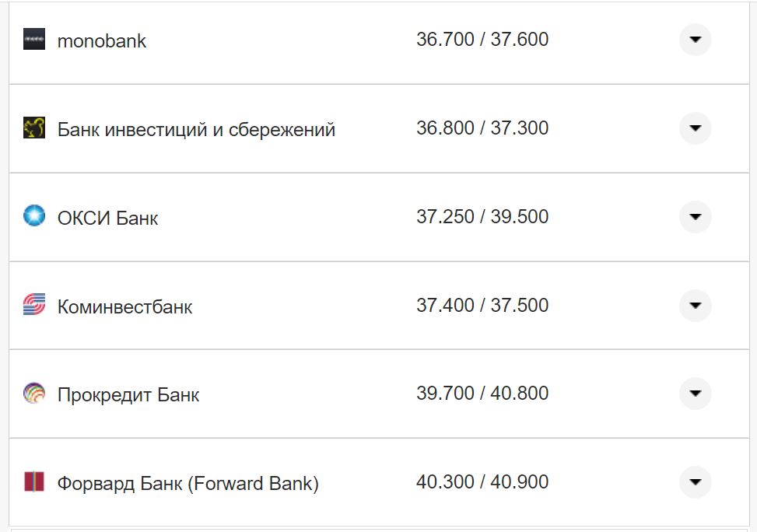This screenshot has height=532, width=757.
Task: Expand the Прокредит Банк row
Action: (x=694, y=393)
